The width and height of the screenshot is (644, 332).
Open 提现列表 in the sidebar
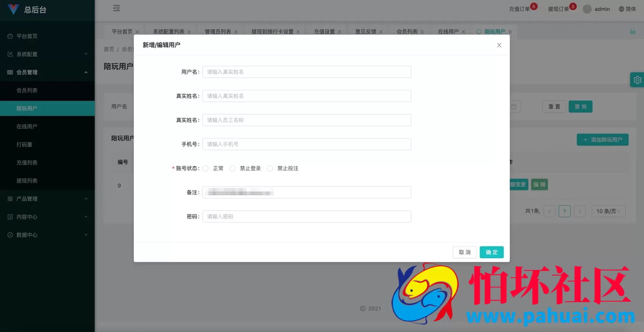point(47,181)
